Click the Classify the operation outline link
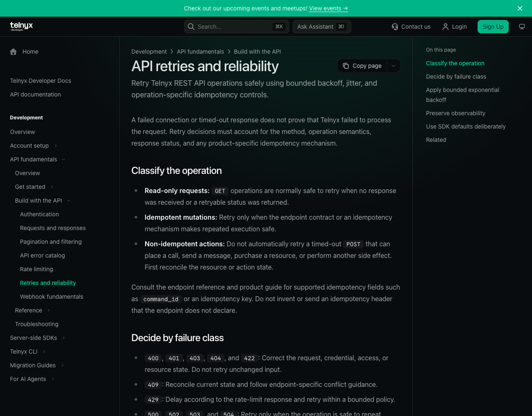 (455, 63)
